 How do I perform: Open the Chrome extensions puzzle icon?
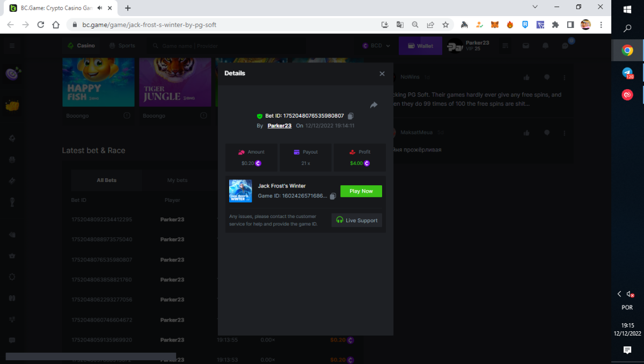coord(555,25)
